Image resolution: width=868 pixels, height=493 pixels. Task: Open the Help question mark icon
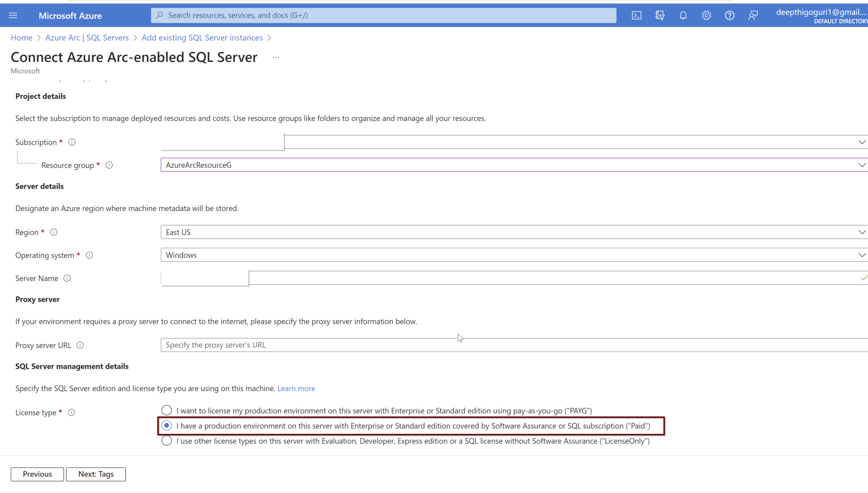729,16
